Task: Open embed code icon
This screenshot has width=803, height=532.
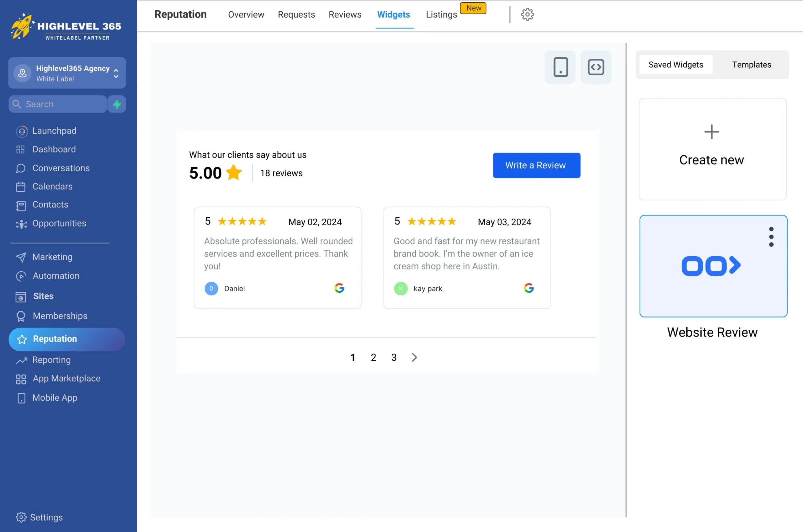Action: [x=596, y=67]
